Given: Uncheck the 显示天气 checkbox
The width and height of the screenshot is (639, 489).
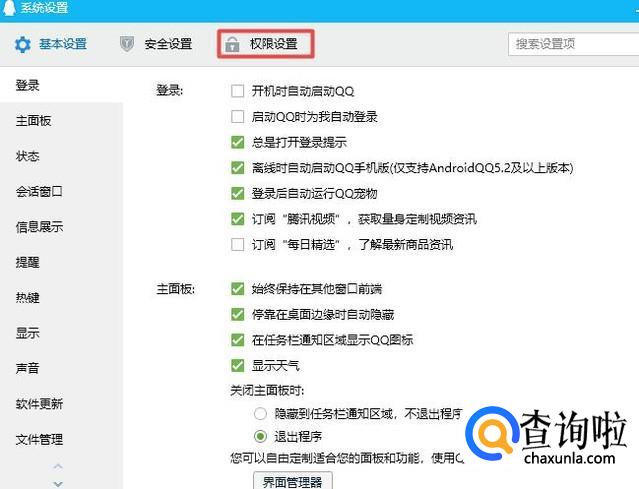Looking at the screenshot, I should coord(237,366).
